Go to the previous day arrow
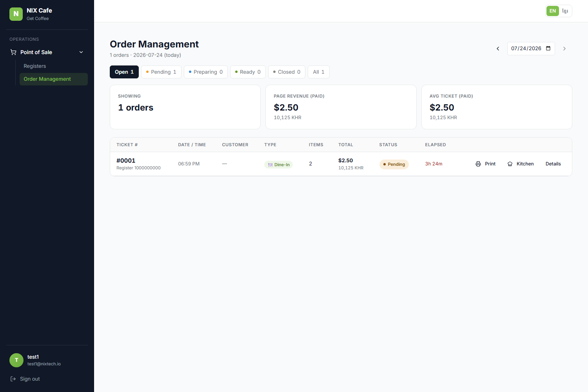 [x=498, y=49]
